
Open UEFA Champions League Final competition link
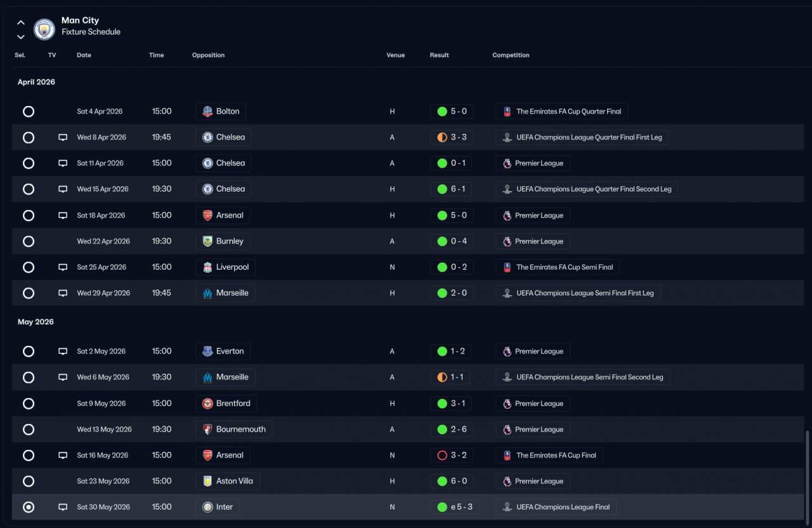[556, 507]
